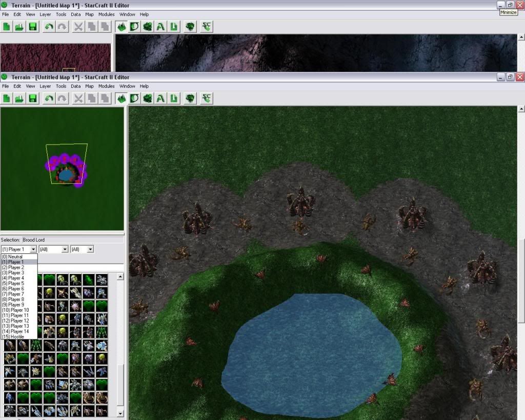Click Save floppy icon in front editor toolbar

[33, 98]
